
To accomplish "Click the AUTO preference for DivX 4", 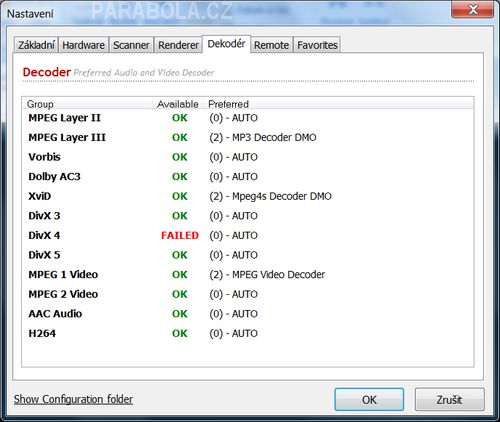I will coord(233,235).
